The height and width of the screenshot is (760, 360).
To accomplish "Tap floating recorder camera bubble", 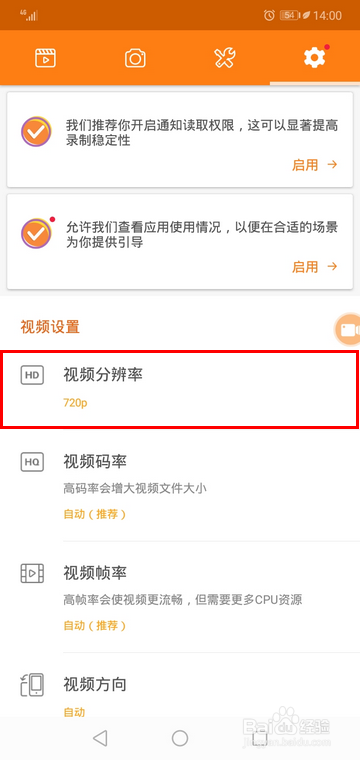I will (348, 330).
